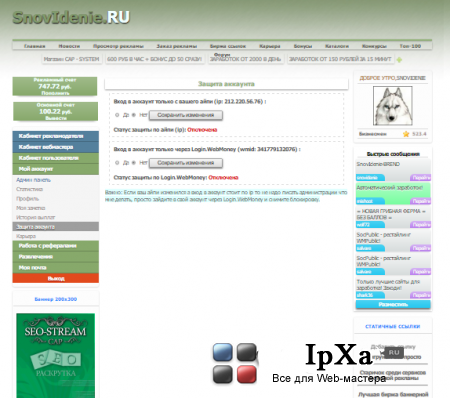The width and height of the screenshot is (450, 398).
Task: Open 'Профиль' sidebar link
Action: coord(28,199)
